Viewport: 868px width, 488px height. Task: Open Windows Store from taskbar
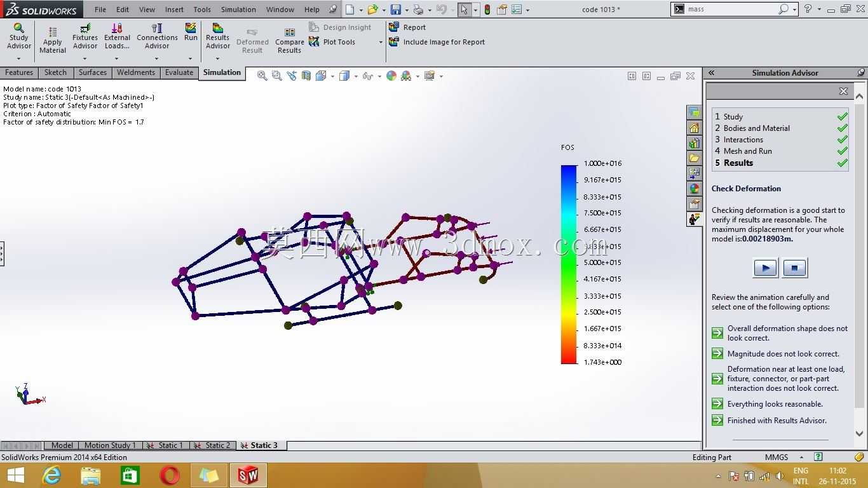pos(130,475)
